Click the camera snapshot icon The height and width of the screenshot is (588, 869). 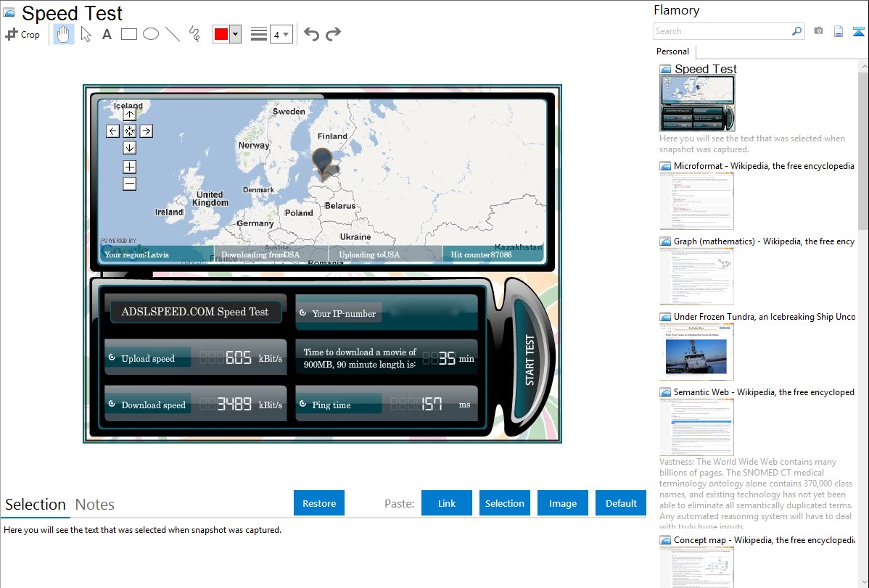[x=818, y=31]
